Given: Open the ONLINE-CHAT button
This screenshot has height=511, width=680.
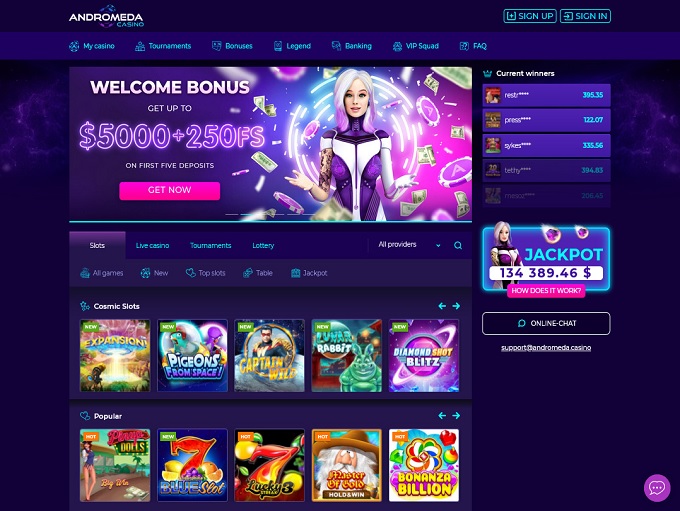Looking at the screenshot, I should tap(546, 323).
